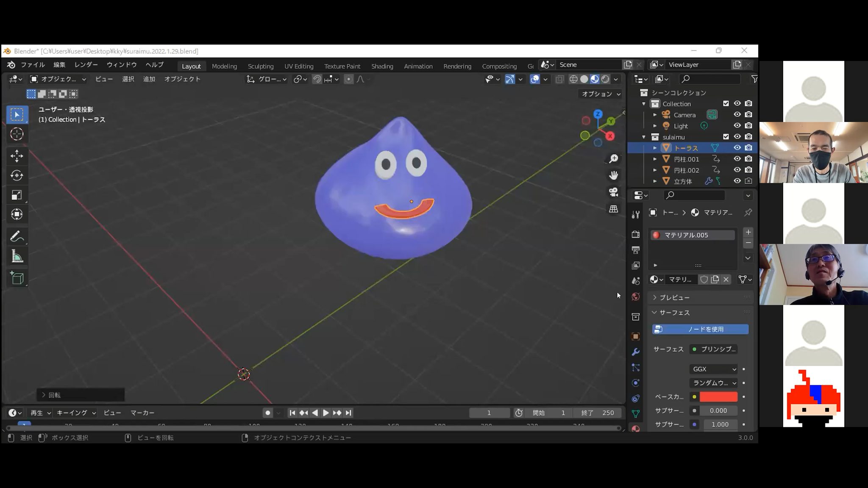Switch to rendered viewport shading
The image size is (868, 488).
605,79
